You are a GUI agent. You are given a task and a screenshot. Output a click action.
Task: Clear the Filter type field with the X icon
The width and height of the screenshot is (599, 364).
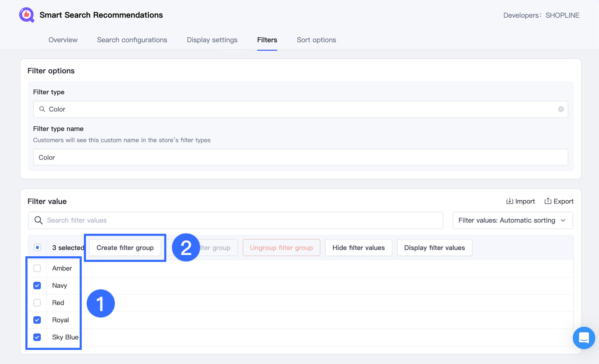pos(561,109)
